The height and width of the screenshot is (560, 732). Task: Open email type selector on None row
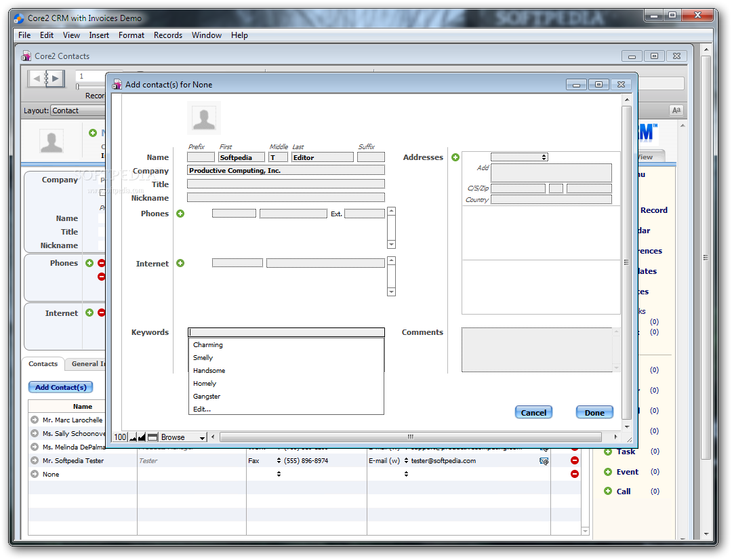coord(406,474)
